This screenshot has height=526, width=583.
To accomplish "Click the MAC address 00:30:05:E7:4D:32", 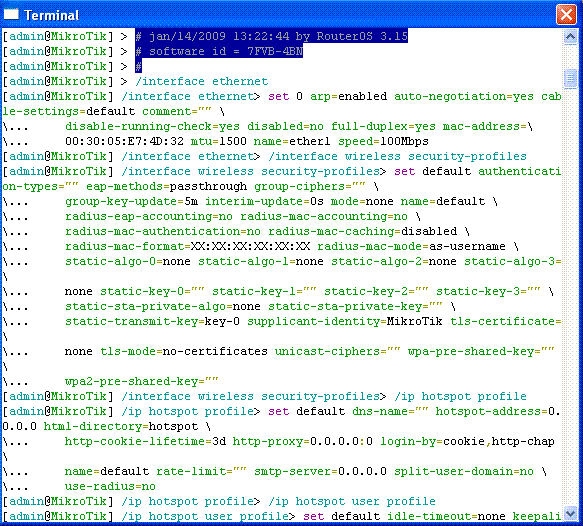I will pos(124,141).
